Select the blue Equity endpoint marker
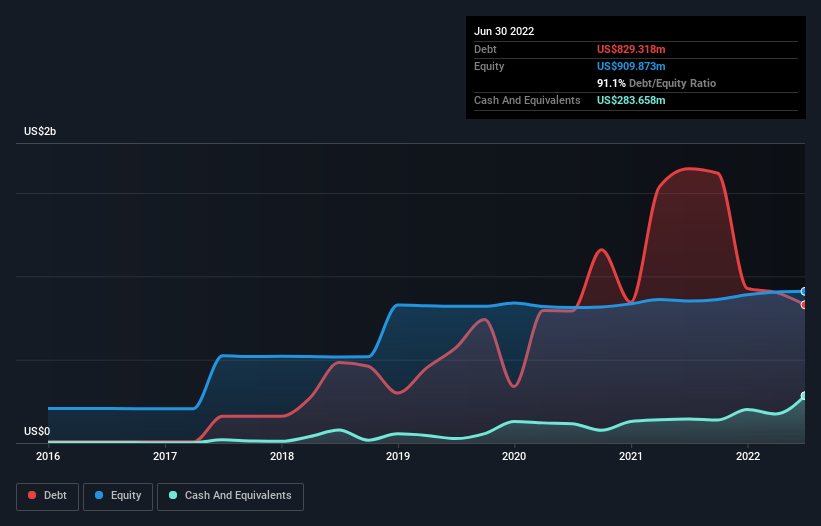 (x=804, y=292)
